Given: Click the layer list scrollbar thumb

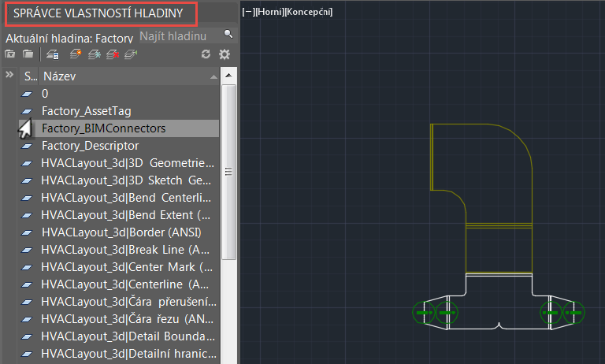Looking at the screenshot, I should [228, 173].
